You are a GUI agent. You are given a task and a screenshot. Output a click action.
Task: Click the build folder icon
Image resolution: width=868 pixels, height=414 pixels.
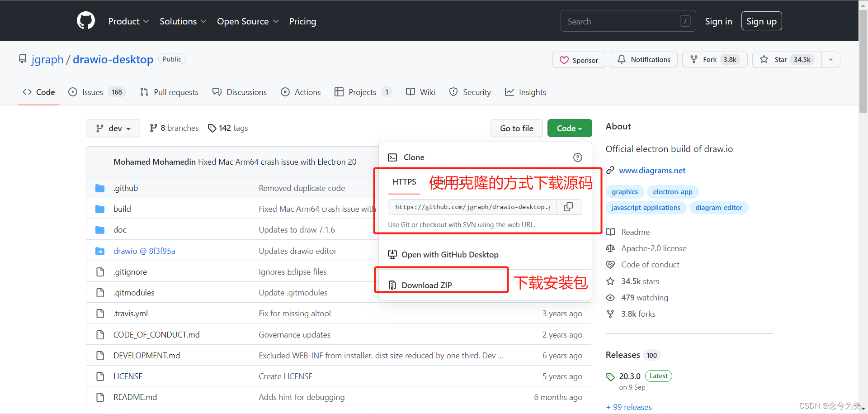coord(100,209)
